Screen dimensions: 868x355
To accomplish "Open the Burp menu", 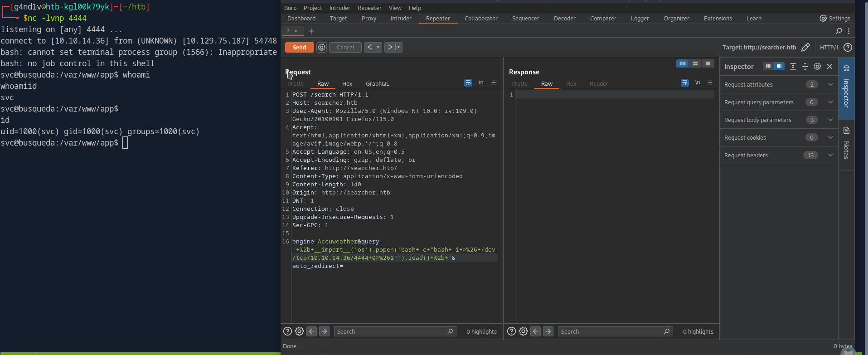I will [x=290, y=8].
